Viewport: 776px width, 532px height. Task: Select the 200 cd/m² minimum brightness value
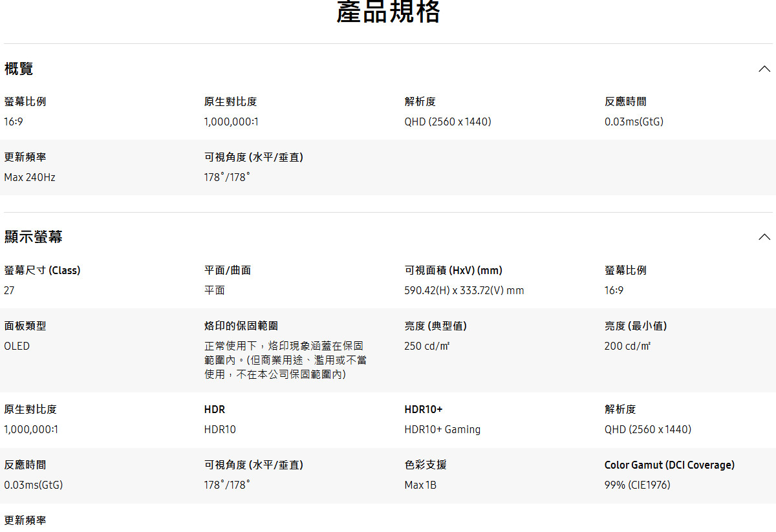(x=626, y=346)
